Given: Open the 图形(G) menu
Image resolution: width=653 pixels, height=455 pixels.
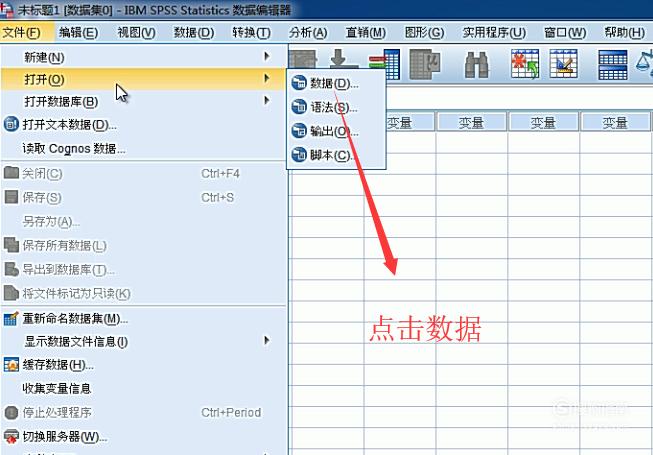Looking at the screenshot, I should 424,32.
